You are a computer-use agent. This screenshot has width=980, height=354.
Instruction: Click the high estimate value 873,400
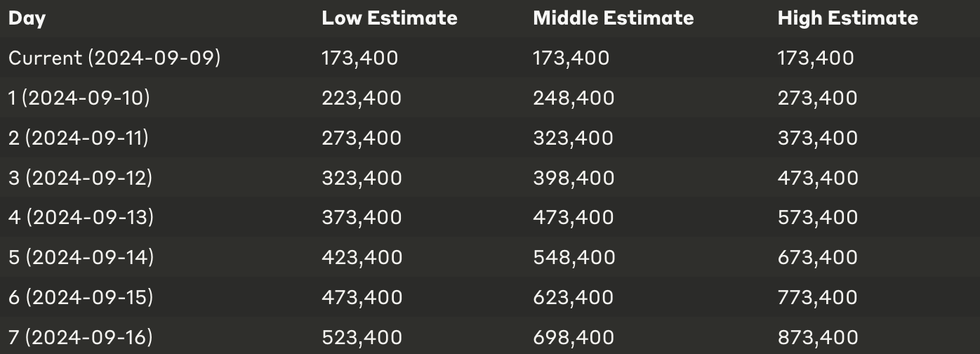pyautogui.click(x=818, y=338)
